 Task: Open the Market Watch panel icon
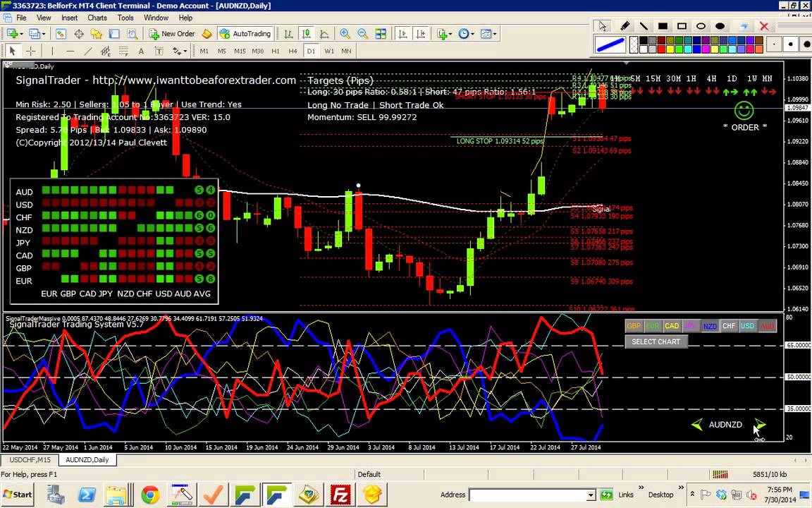pyautogui.click(x=61, y=34)
